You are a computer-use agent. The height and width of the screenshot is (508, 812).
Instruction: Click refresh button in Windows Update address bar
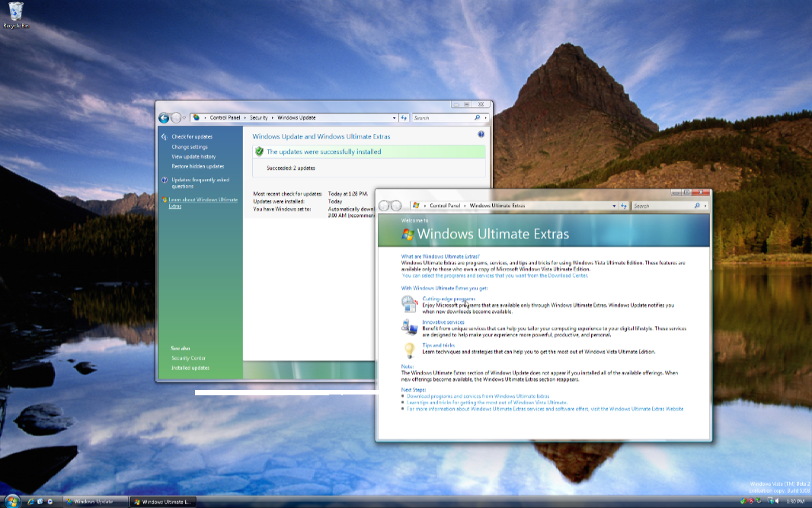point(404,118)
